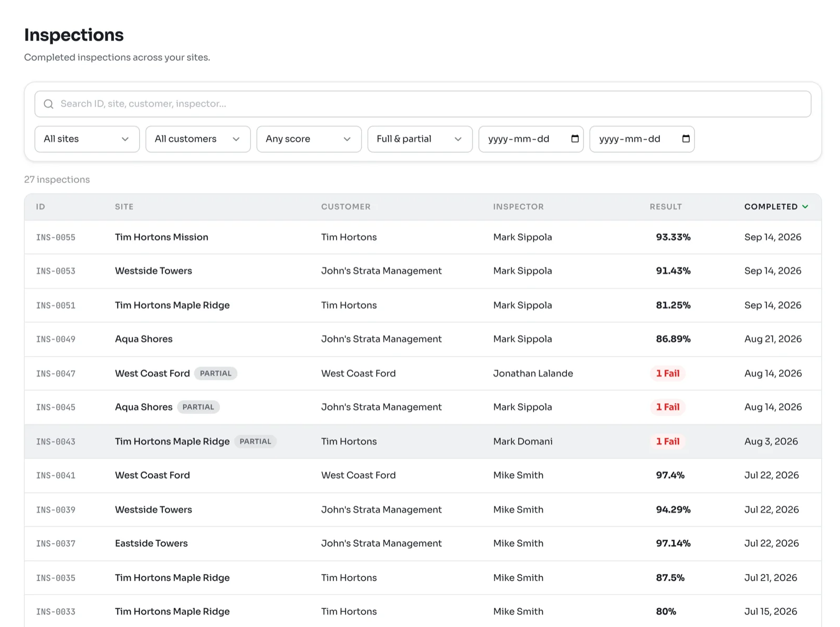
Task: Click the 1 Fail badge for INS-0047
Action: [x=668, y=373]
